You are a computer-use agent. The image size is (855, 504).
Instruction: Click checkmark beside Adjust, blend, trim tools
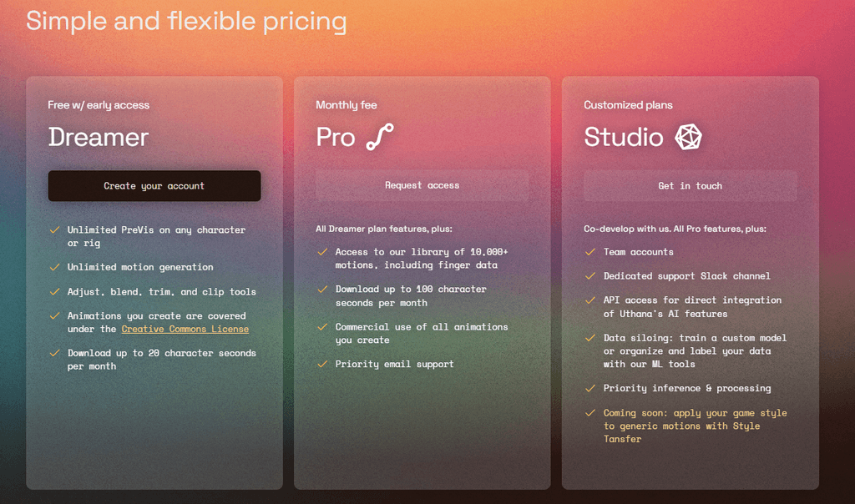[54, 291]
